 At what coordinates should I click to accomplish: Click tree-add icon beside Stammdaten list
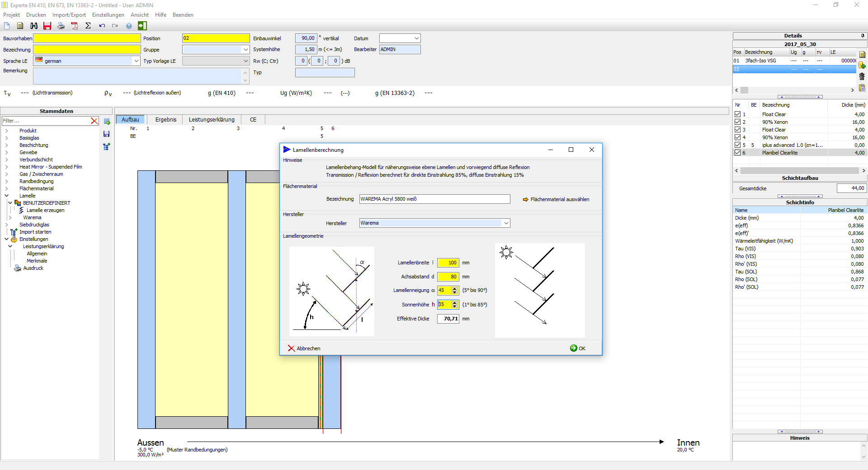pos(107,146)
